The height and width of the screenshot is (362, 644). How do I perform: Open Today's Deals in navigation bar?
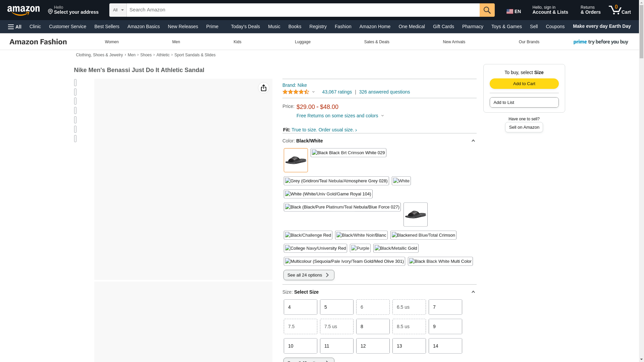click(245, 26)
